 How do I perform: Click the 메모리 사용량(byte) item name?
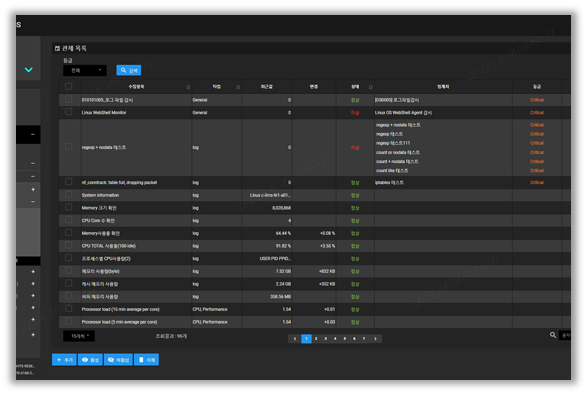tap(100, 271)
